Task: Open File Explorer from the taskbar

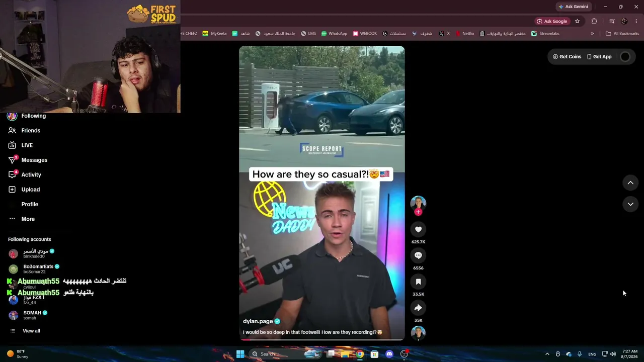Action: 345,354
